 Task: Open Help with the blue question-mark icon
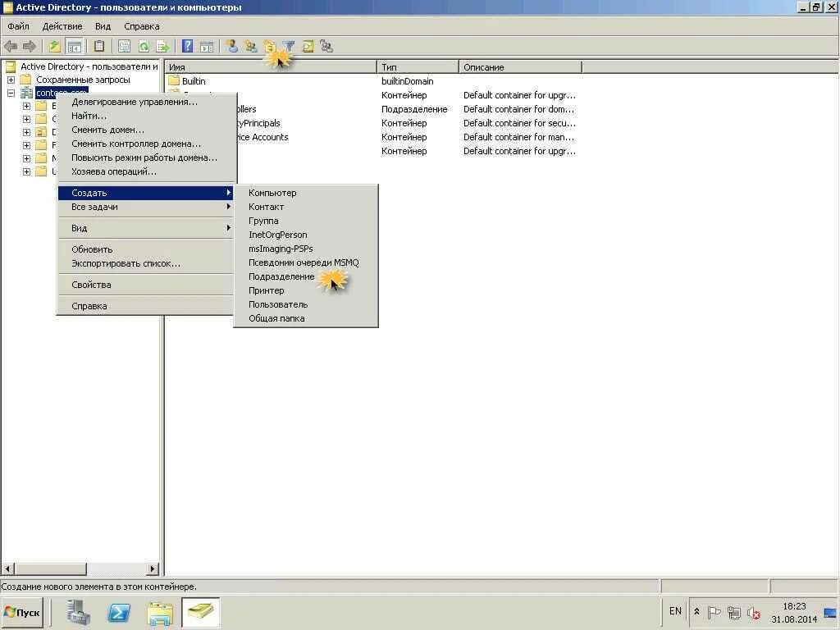click(187, 47)
